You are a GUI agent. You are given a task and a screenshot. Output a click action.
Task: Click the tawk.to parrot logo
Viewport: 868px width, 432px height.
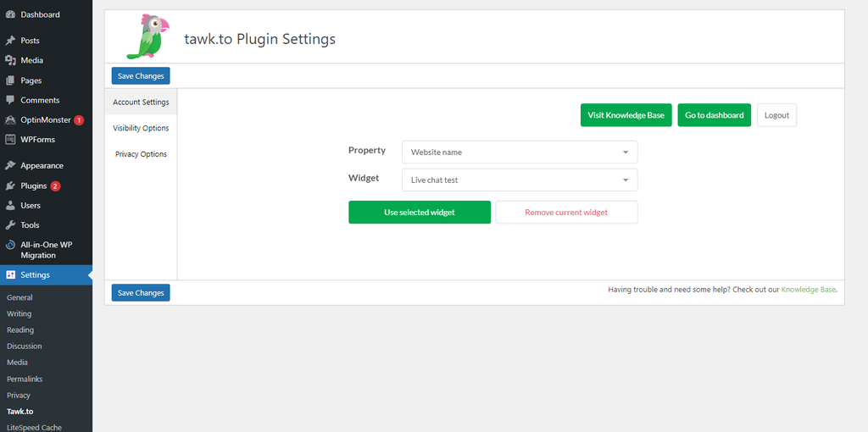(x=147, y=36)
